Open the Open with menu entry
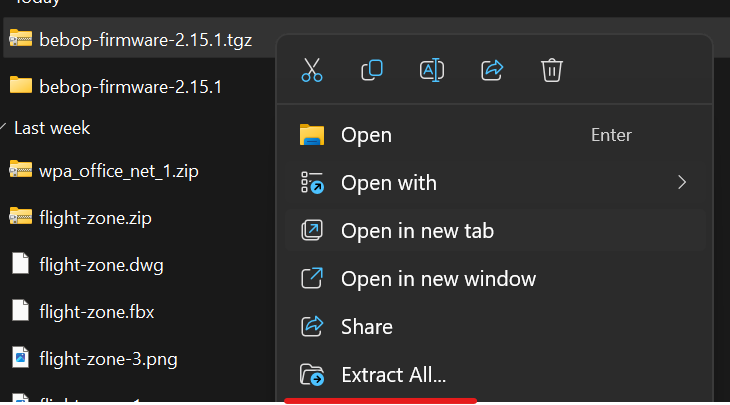The image size is (730, 405). coord(388,183)
